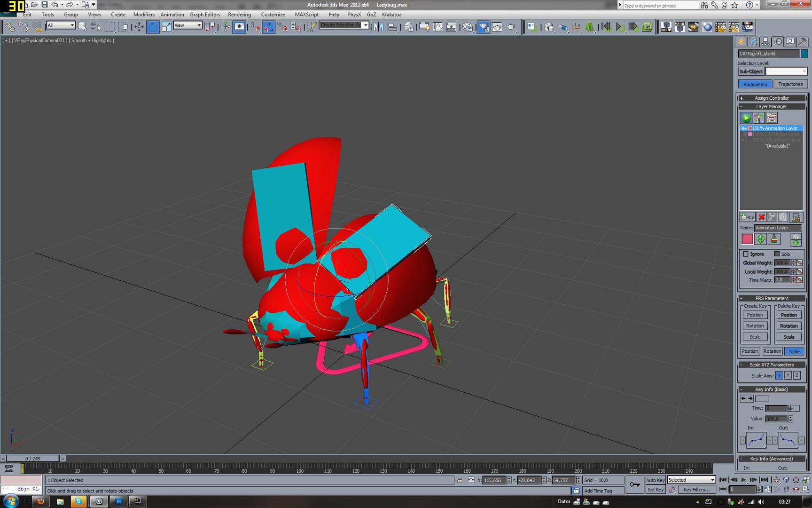Image resolution: width=812 pixels, height=508 pixels.
Task: Open the Mirror tool
Action: click(x=378, y=27)
